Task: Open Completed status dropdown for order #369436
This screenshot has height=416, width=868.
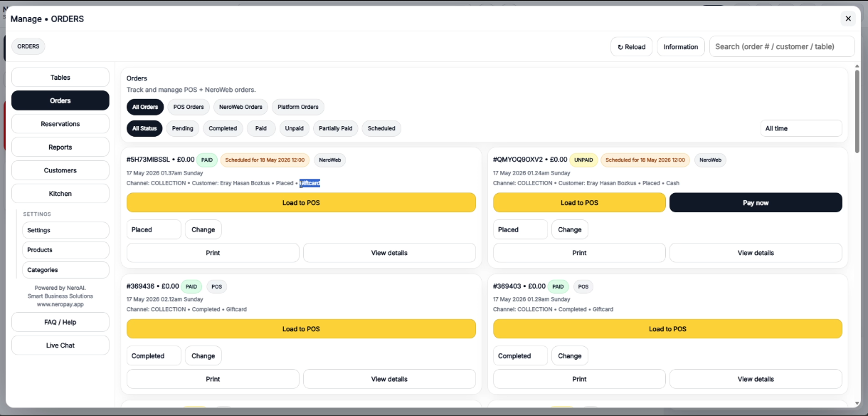Action: [154, 355]
